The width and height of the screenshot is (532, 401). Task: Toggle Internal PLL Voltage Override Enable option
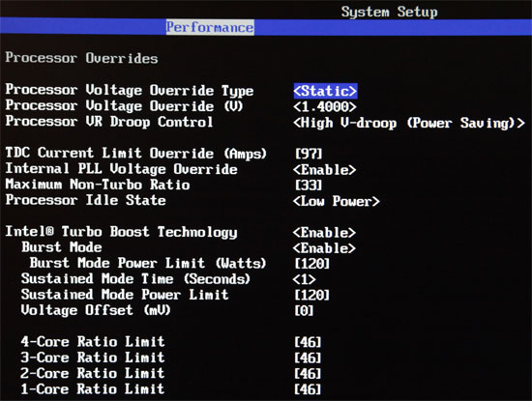tap(325, 169)
